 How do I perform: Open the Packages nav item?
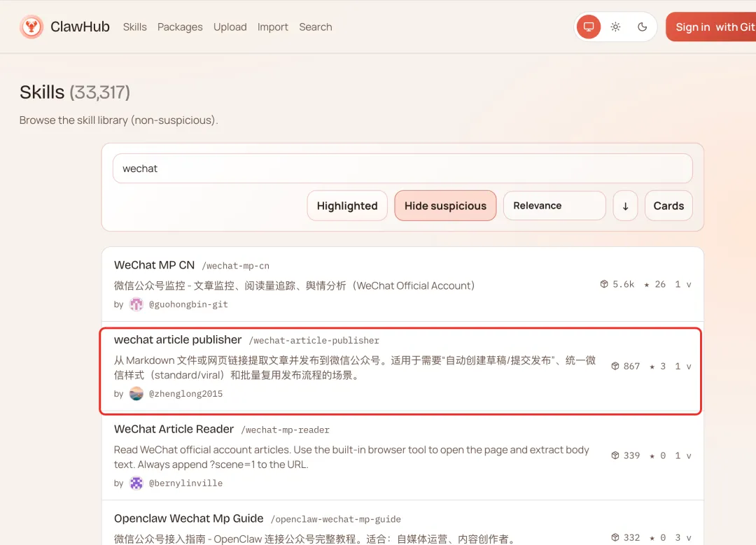(x=180, y=27)
